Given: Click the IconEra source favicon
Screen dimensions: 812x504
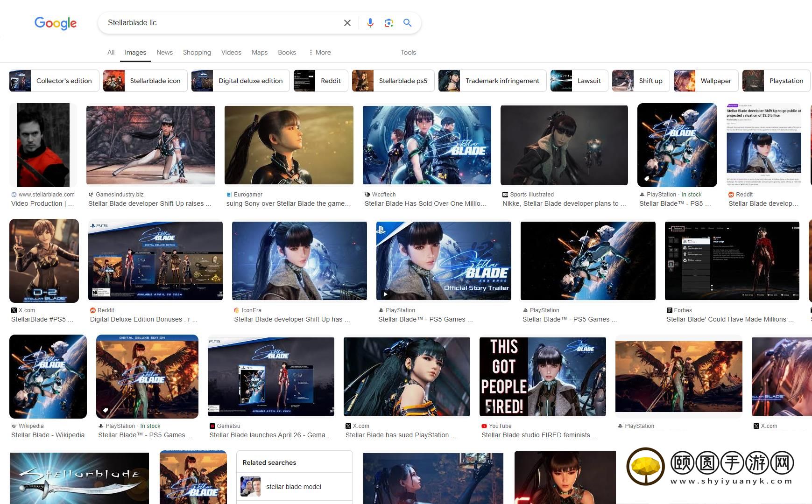Looking at the screenshot, I should tap(237, 310).
